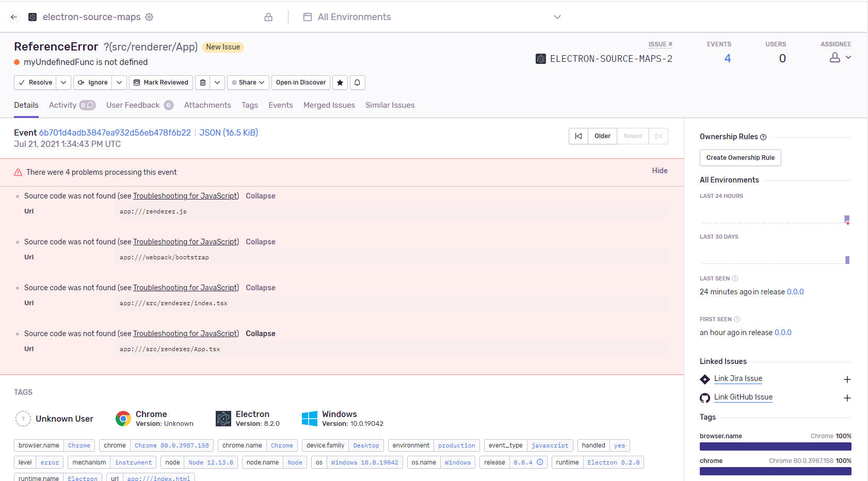Open the Events tab

[281, 105]
